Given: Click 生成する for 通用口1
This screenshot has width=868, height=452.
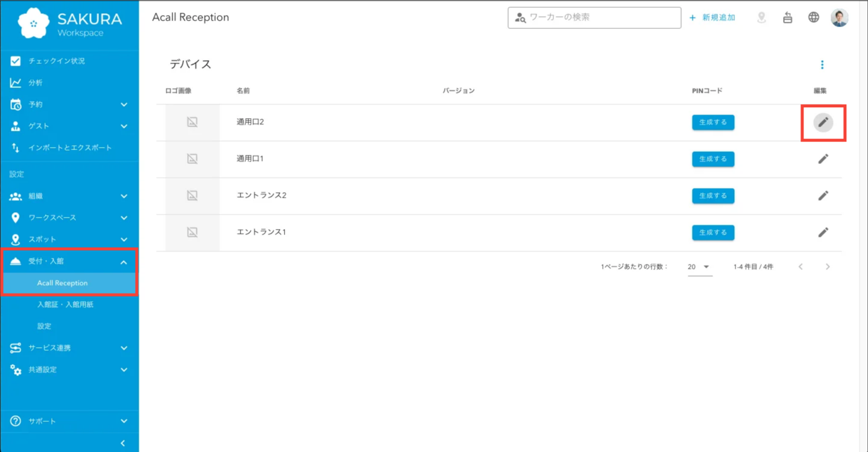Looking at the screenshot, I should click(x=713, y=159).
